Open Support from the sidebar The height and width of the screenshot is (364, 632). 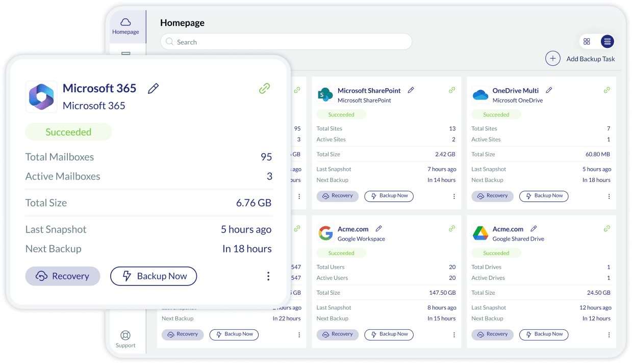pyautogui.click(x=125, y=339)
